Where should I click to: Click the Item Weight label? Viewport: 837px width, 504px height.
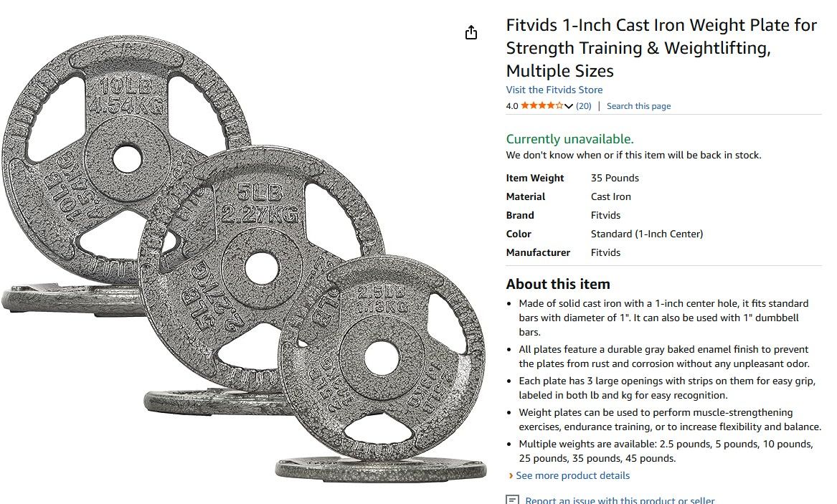535,178
